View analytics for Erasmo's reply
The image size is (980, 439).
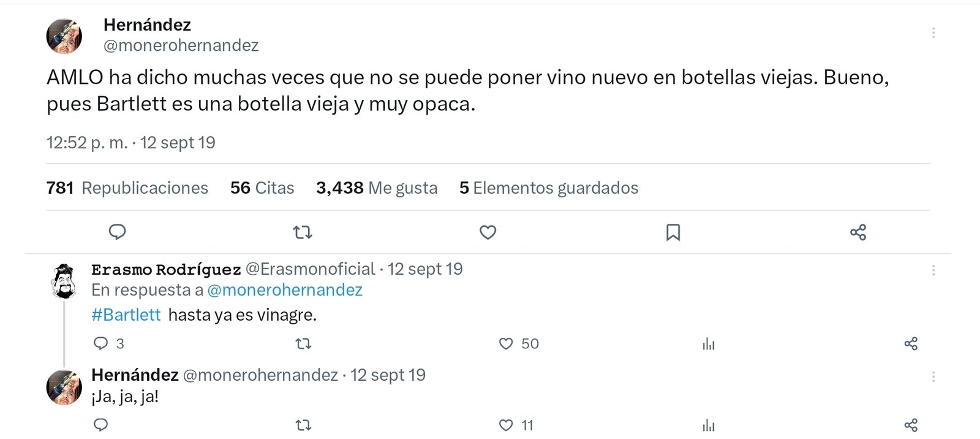click(x=709, y=344)
